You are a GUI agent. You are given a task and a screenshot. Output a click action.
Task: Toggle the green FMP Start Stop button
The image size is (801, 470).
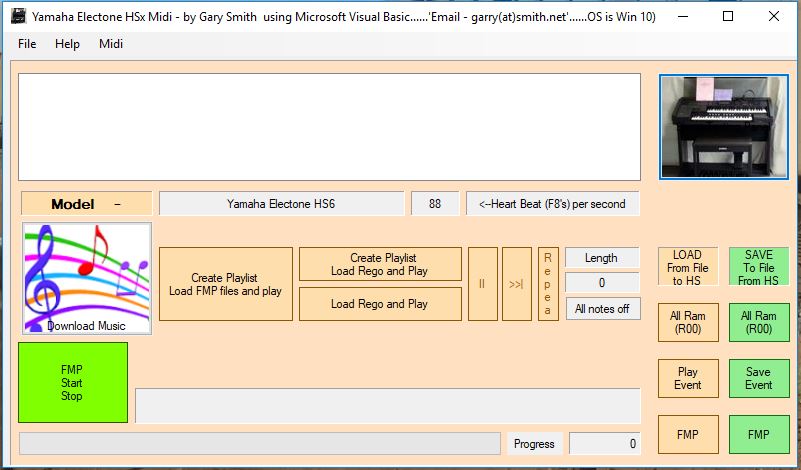point(73,382)
